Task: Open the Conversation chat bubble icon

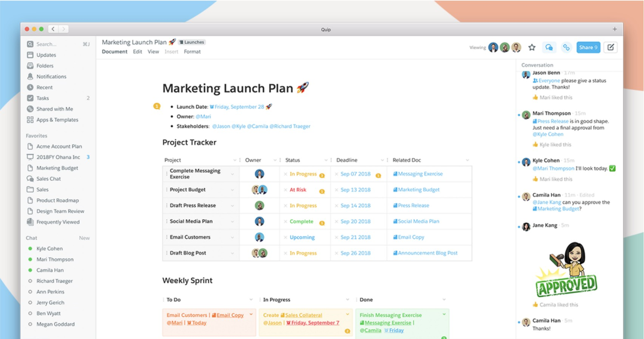Action: click(x=549, y=47)
